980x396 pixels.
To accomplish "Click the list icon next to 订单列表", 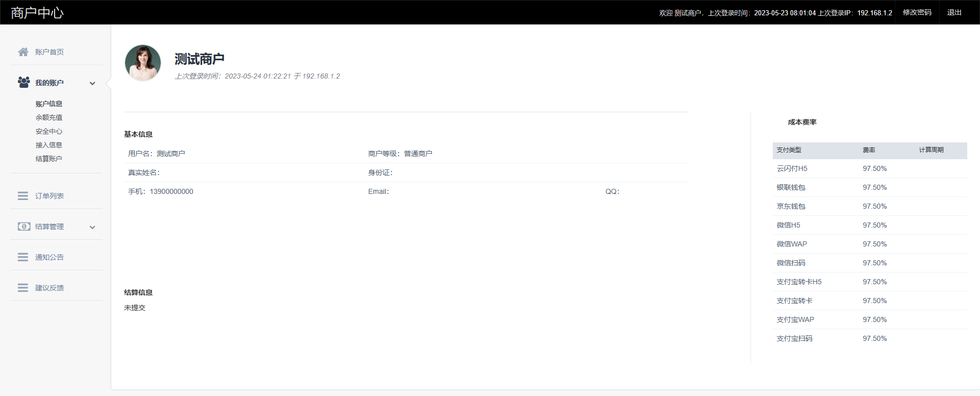I will click(23, 196).
